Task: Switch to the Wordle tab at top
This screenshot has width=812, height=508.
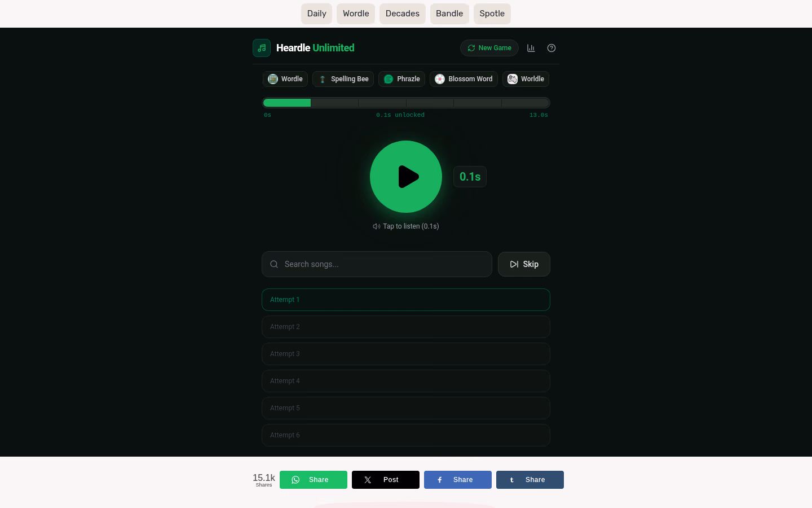Action: tap(356, 14)
